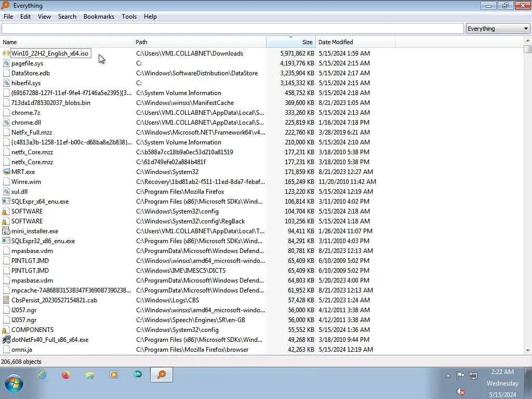Click the network tray icon
Screen dimensions: 532x399
coord(473,375)
